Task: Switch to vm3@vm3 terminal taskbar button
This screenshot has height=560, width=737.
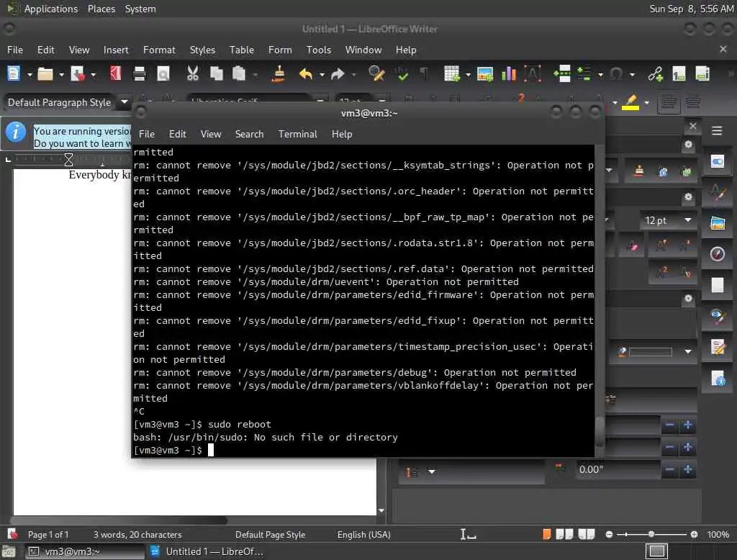Action: click(x=85, y=551)
